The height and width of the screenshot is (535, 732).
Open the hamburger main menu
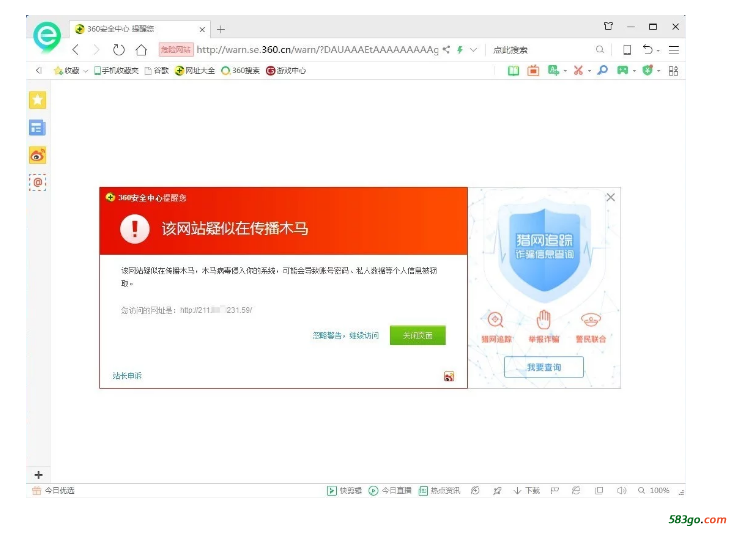point(674,49)
